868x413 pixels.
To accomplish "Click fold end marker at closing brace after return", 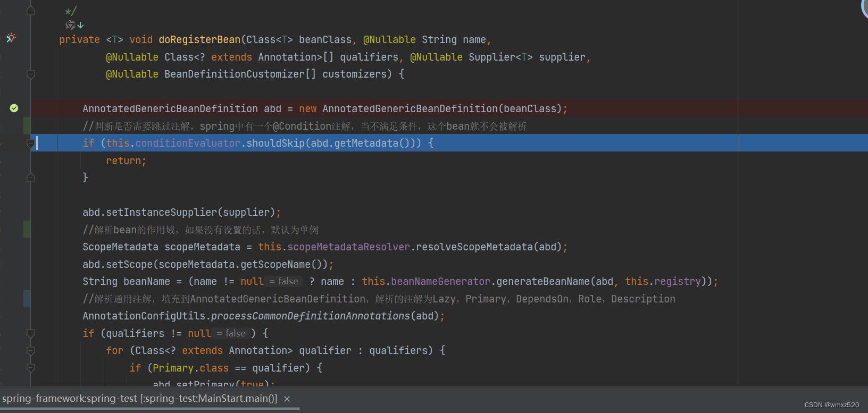I will tap(31, 178).
